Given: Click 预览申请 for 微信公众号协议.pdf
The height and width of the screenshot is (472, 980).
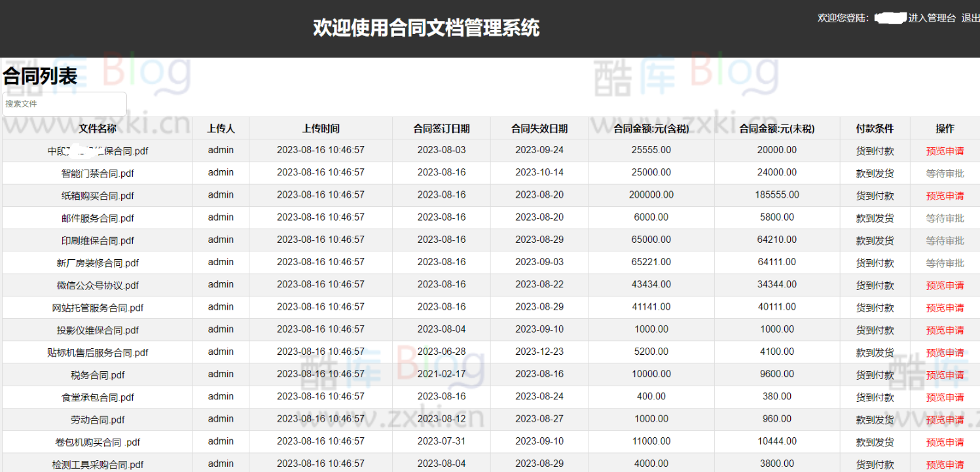Looking at the screenshot, I should [944, 285].
